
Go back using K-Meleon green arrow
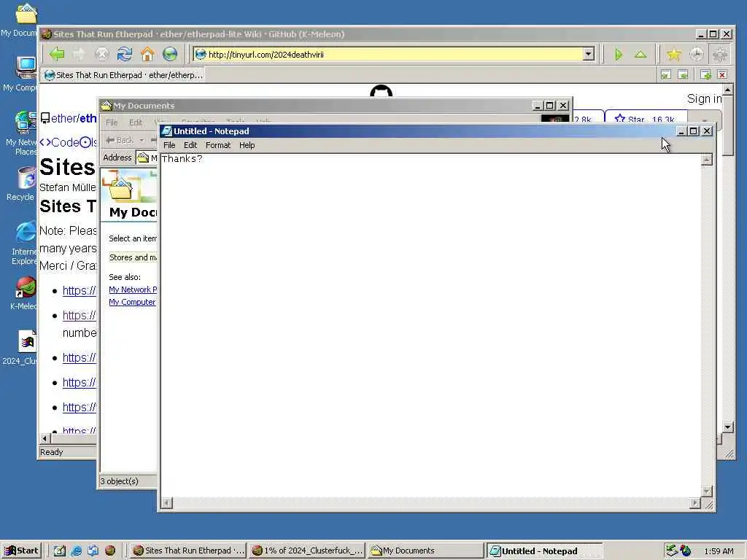[57, 54]
